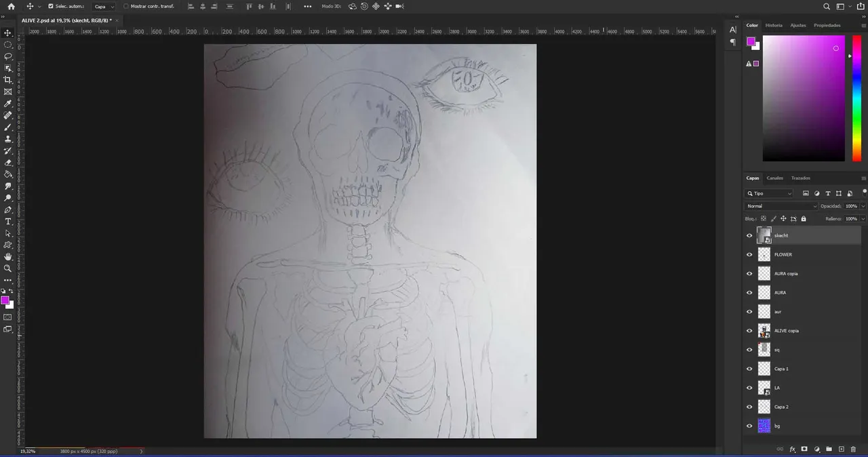Select the Pen tool
Screen dimensions: 868x457
pos(8,210)
